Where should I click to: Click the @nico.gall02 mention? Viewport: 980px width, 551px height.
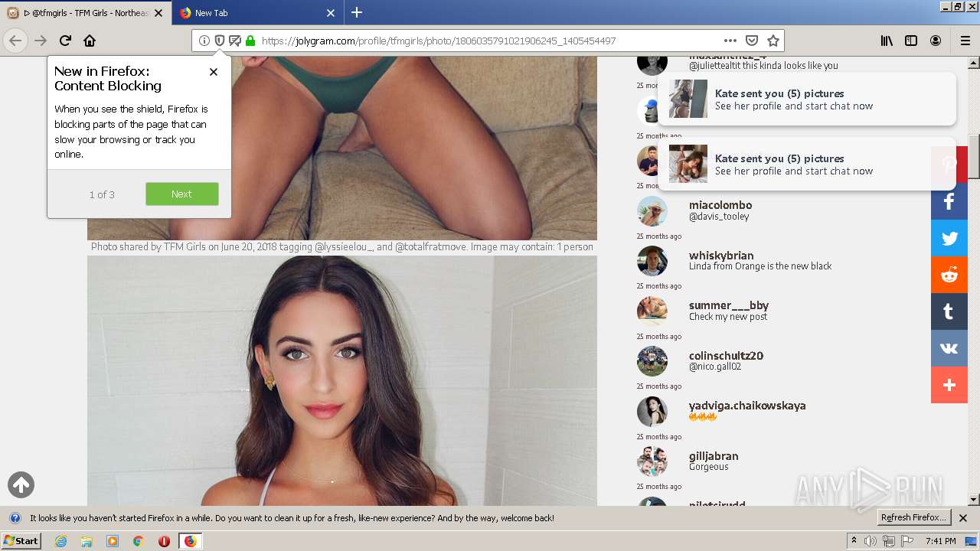(x=715, y=367)
